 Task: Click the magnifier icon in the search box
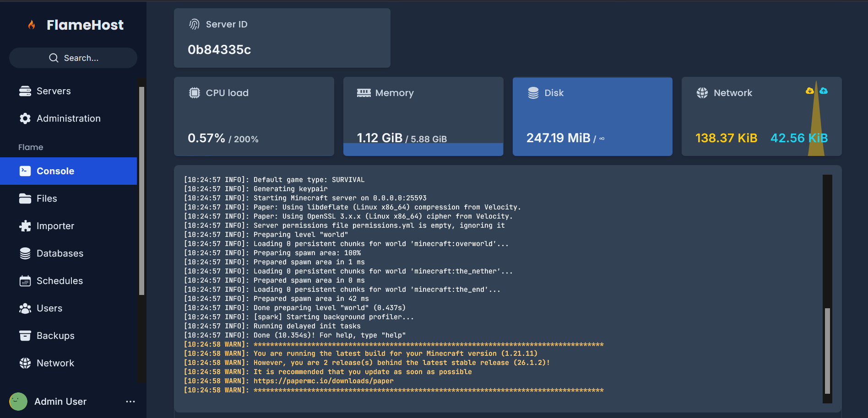pos(54,58)
